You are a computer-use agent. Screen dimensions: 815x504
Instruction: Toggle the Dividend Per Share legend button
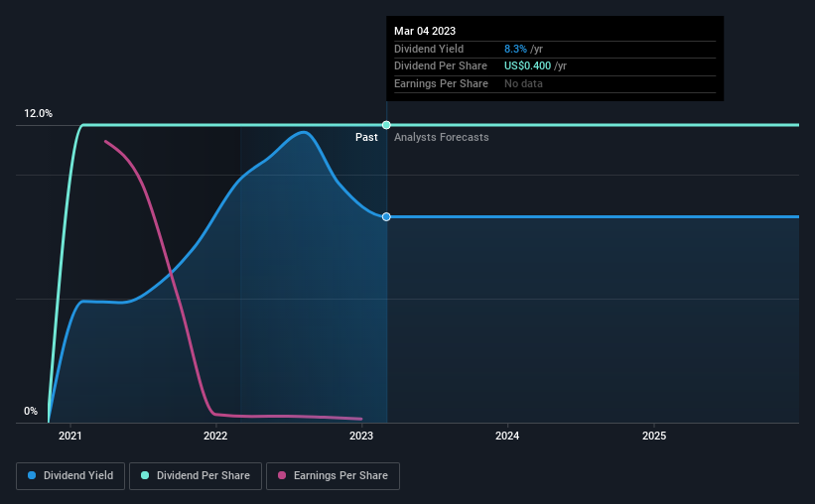(196, 476)
